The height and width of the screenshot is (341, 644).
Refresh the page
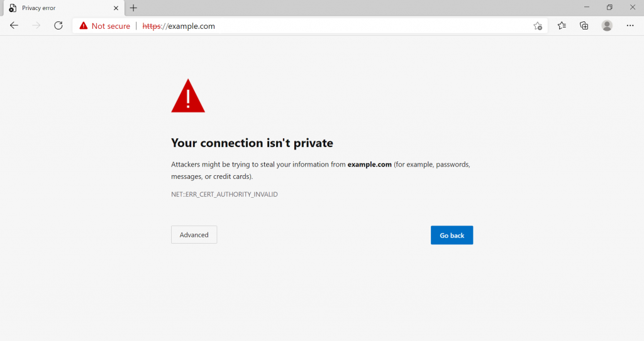tap(58, 26)
